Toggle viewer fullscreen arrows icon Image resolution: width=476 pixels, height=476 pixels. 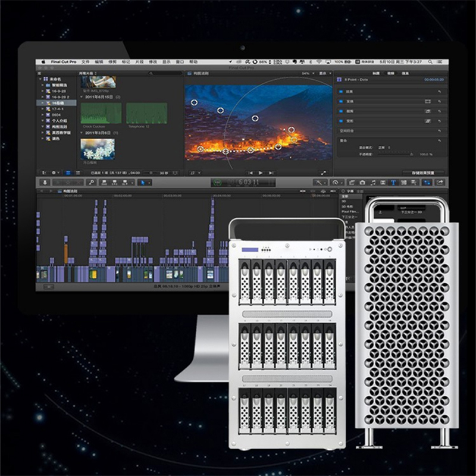click(x=324, y=173)
